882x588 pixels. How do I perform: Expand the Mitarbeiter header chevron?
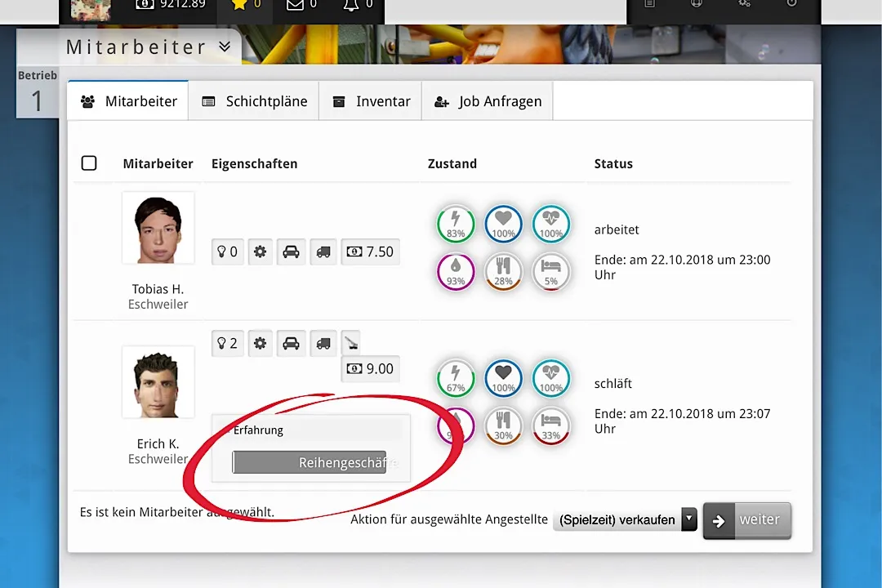point(225,47)
